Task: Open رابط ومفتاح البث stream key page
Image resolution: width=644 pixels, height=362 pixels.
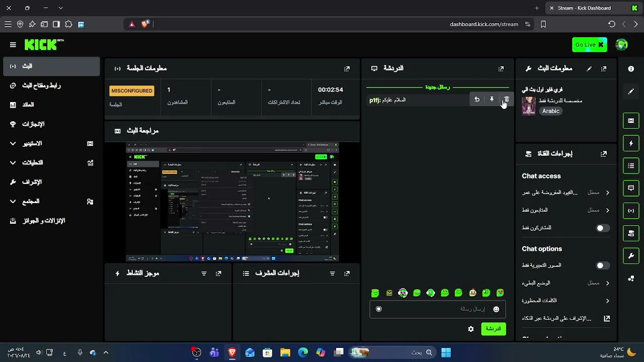Action: tap(51, 85)
